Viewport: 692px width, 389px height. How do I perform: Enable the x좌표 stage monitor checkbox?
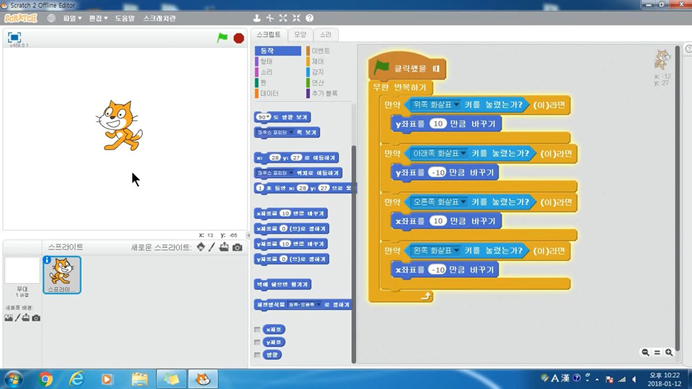point(257,329)
